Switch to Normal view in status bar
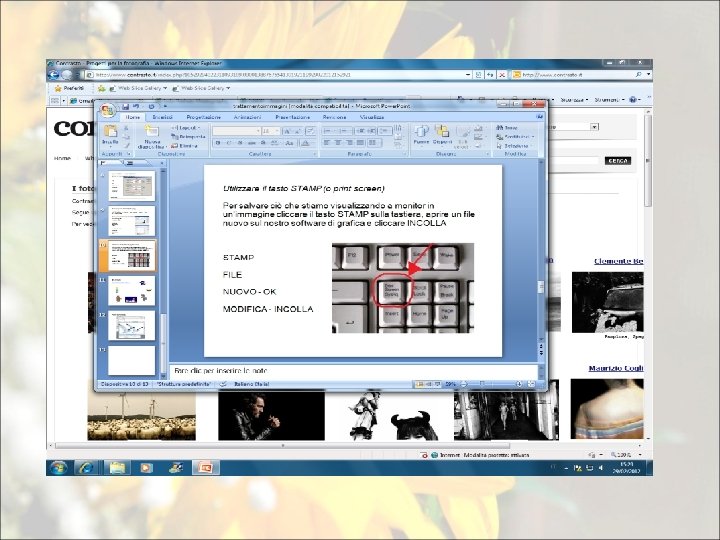The image size is (720, 540). pos(420,384)
